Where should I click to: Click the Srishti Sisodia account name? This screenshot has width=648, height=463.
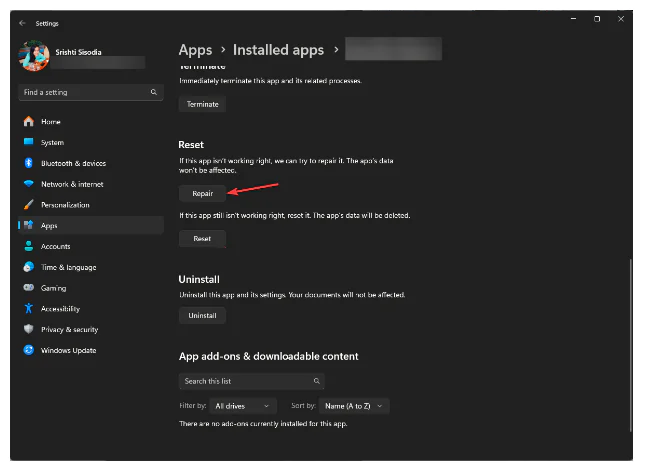[79, 52]
